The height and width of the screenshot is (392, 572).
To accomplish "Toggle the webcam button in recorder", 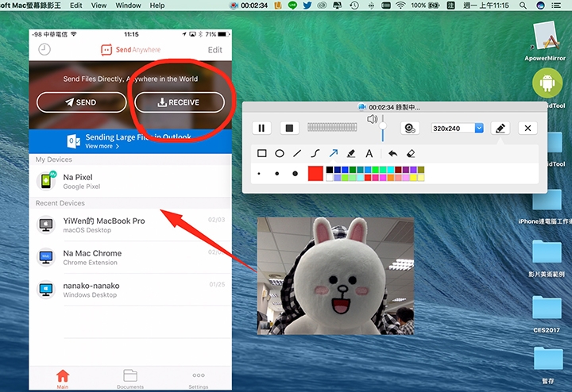I will [410, 129].
